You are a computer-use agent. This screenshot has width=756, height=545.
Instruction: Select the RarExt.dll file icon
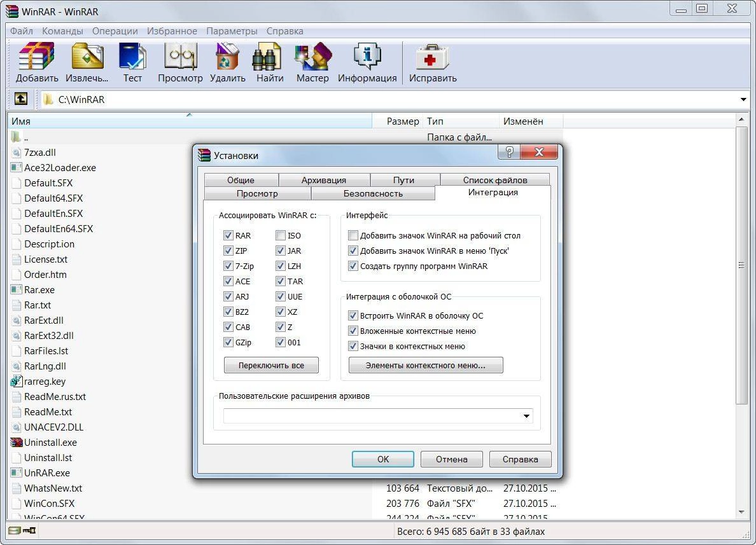tap(17, 321)
